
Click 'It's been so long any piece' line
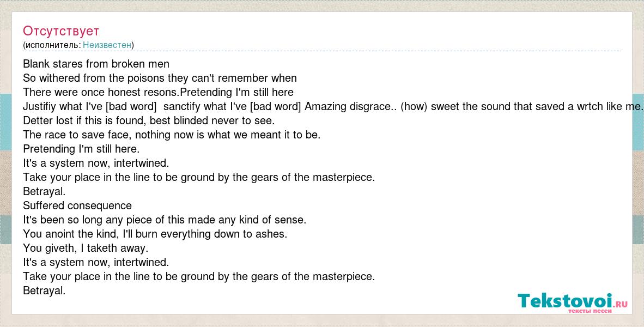point(165,220)
